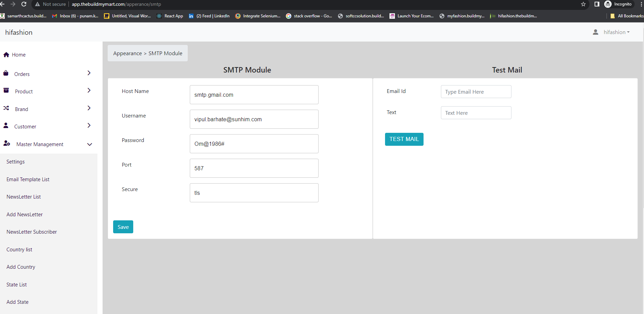644x314 pixels.
Task: Click the TEST MAIL button
Action: pos(404,139)
